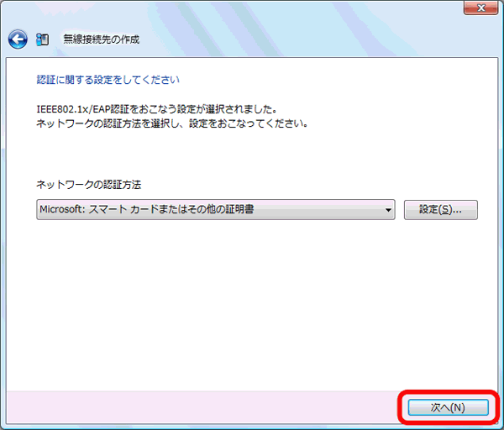
Task: Click the line starting with IEEE802.1x/EAP認証
Action: tap(156, 109)
